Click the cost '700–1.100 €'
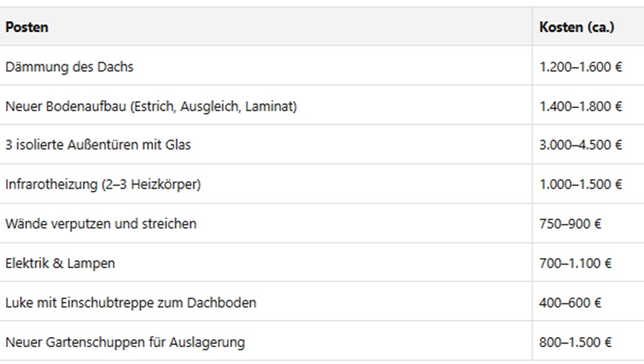Screen dimensions: 644x364 [575, 263]
